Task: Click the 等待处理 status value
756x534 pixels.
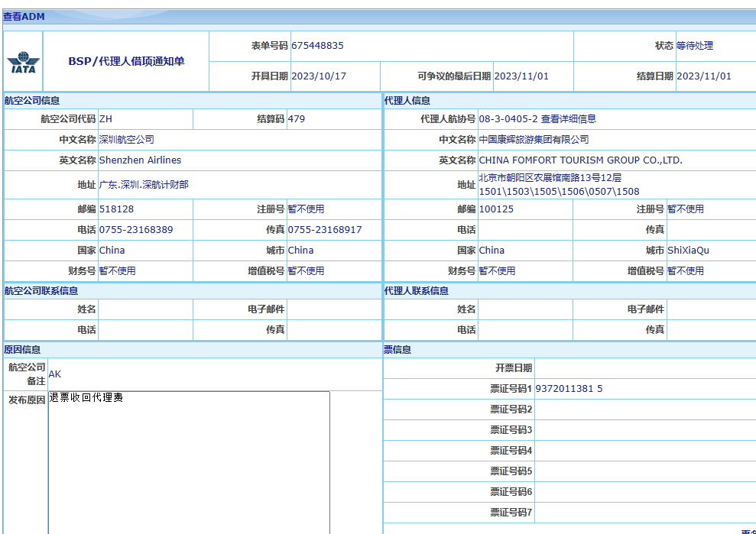Action: click(x=694, y=46)
